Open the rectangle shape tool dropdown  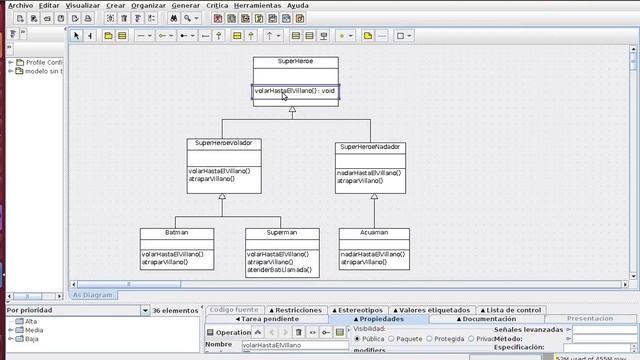(x=409, y=36)
